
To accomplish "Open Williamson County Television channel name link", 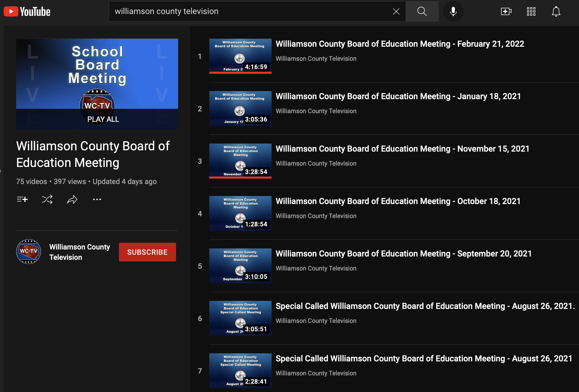I will coord(80,252).
